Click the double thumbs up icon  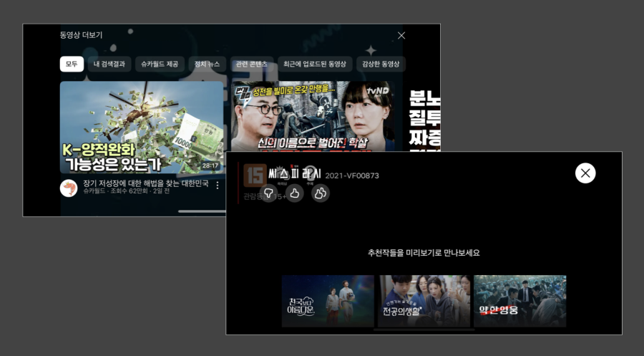coord(321,193)
